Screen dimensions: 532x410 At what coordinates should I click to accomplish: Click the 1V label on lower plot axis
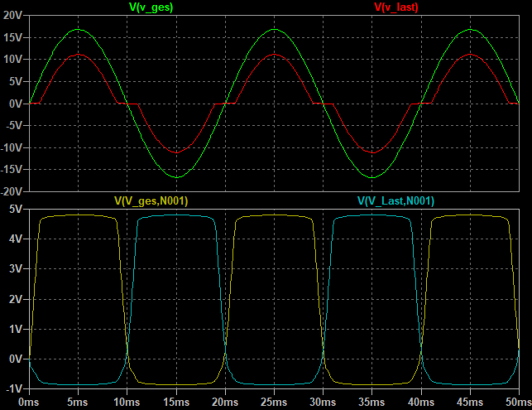tap(16, 329)
